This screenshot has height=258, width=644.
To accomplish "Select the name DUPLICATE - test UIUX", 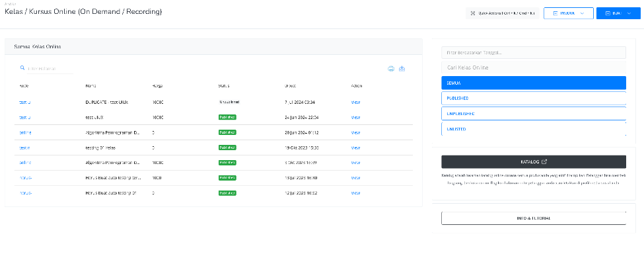I will tap(107, 102).
